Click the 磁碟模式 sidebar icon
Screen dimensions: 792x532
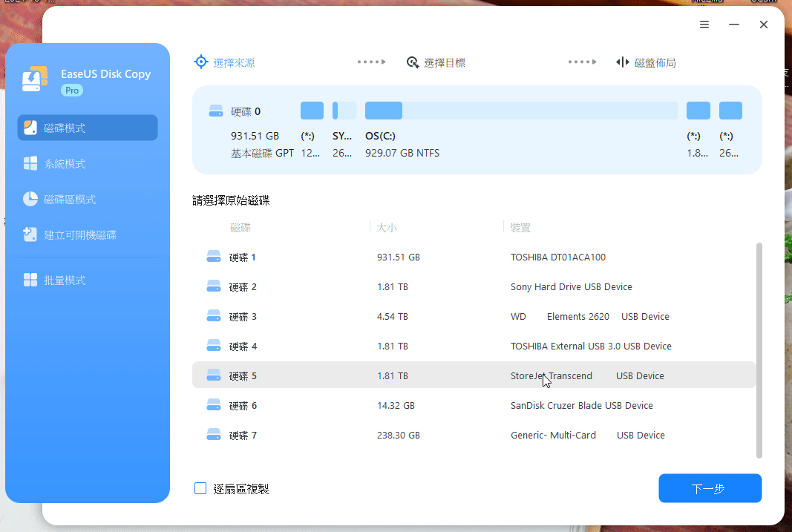pos(30,128)
